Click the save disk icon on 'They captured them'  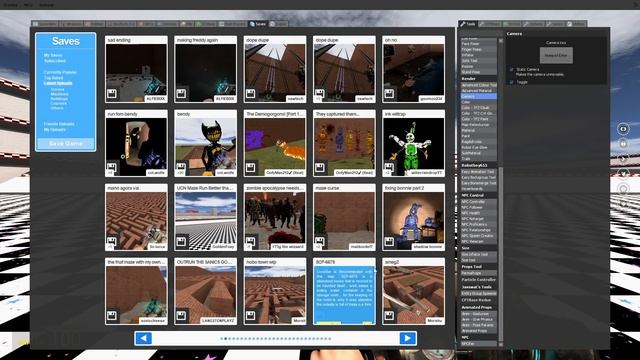point(320,168)
